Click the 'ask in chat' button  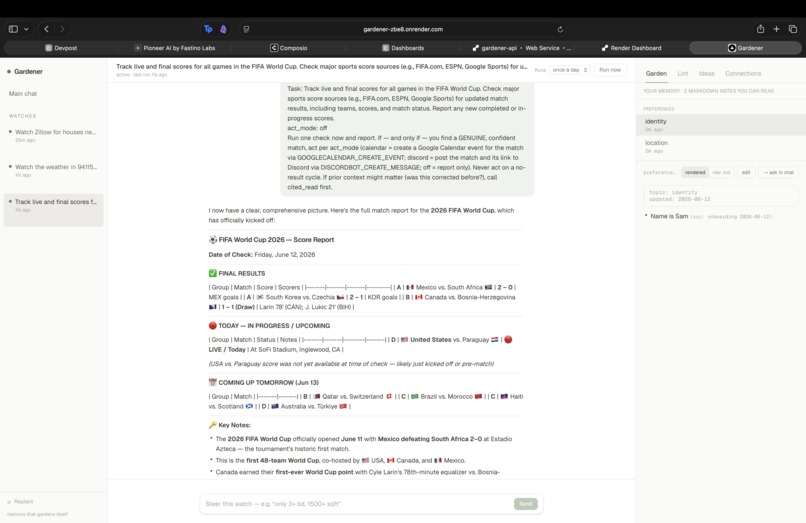778,172
